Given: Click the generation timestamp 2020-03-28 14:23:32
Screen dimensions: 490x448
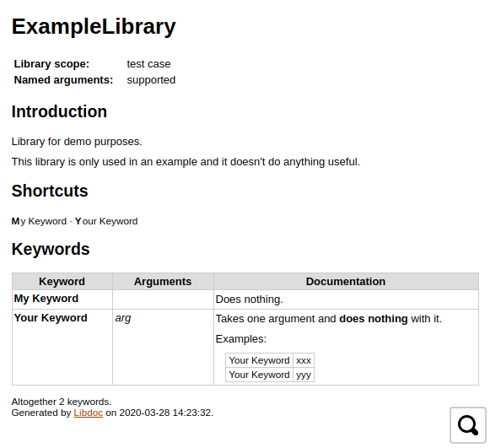Looking at the screenshot, I should click(165, 413).
